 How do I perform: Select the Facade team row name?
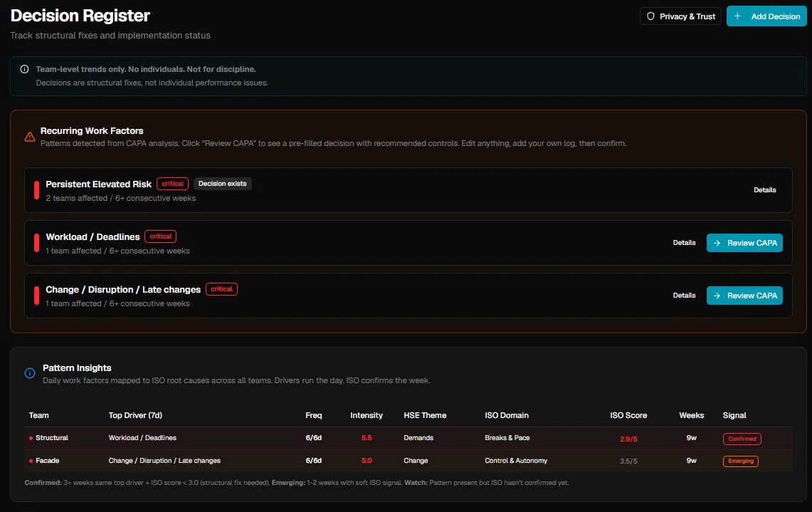click(x=47, y=461)
